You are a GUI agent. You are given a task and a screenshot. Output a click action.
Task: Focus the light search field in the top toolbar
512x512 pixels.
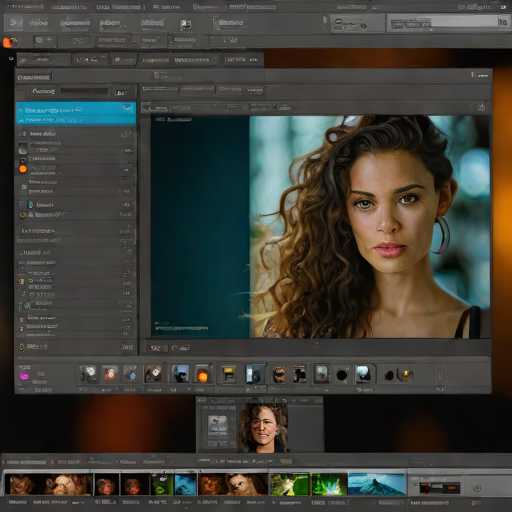[x=448, y=23]
